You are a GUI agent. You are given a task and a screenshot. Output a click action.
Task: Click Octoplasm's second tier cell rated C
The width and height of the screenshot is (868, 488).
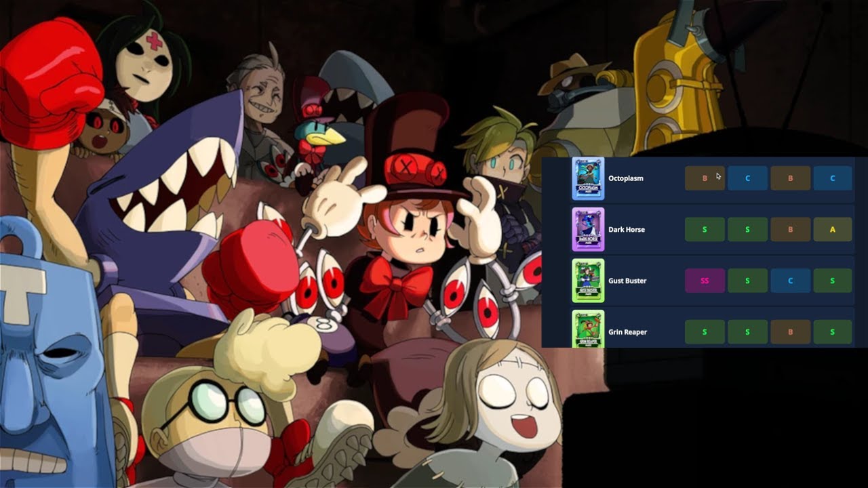(747, 178)
